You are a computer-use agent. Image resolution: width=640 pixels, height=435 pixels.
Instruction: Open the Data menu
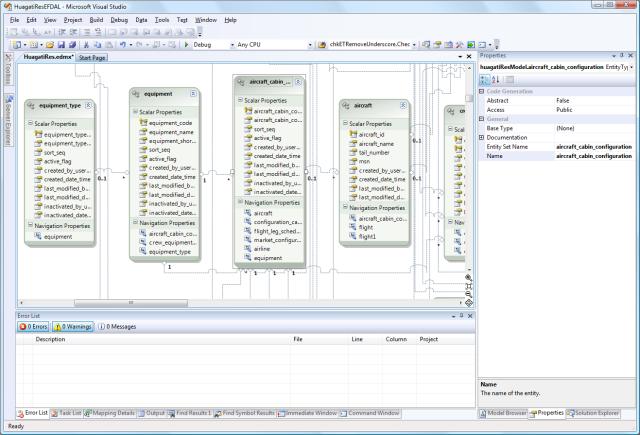[141, 20]
